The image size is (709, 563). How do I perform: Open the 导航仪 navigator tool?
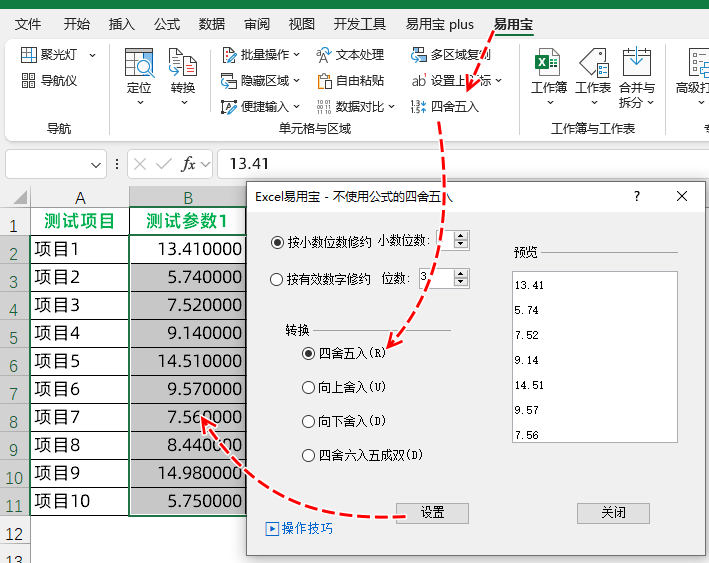(x=49, y=81)
